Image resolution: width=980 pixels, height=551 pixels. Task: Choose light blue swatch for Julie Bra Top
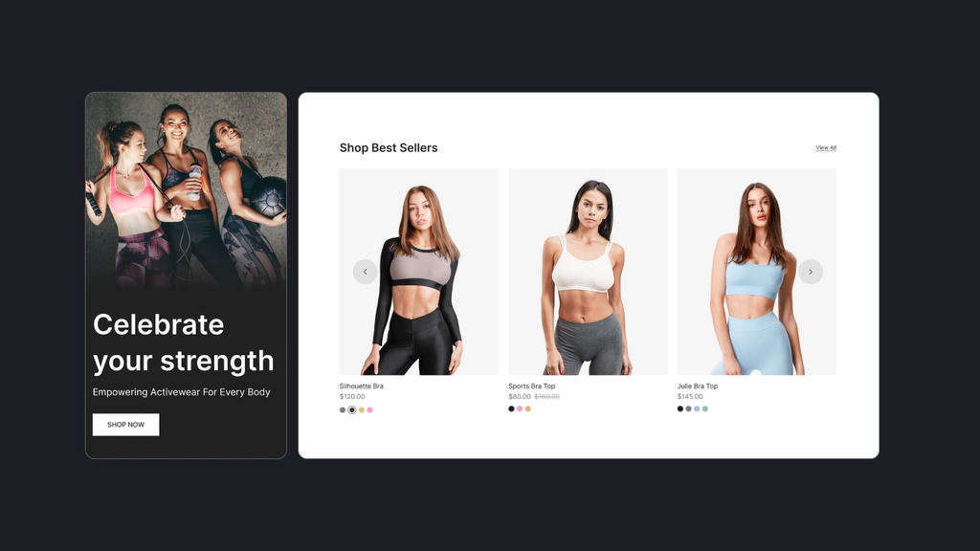tap(697, 409)
